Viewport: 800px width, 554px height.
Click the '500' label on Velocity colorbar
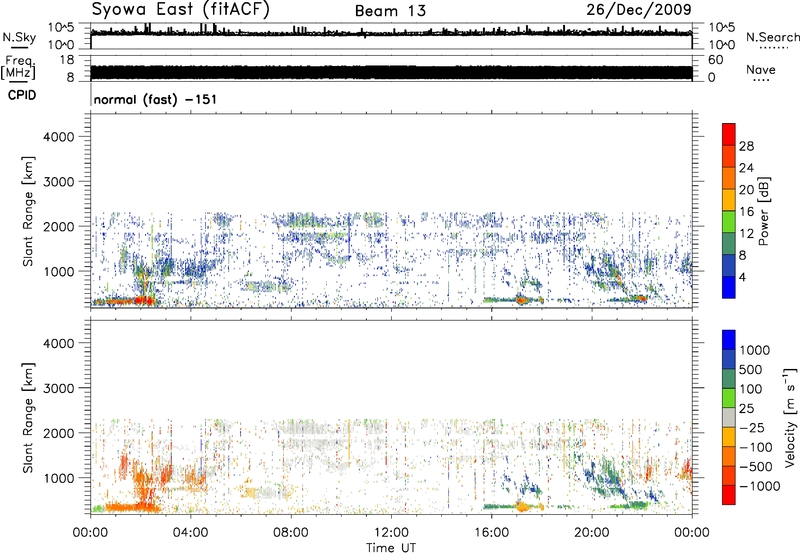tap(752, 369)
